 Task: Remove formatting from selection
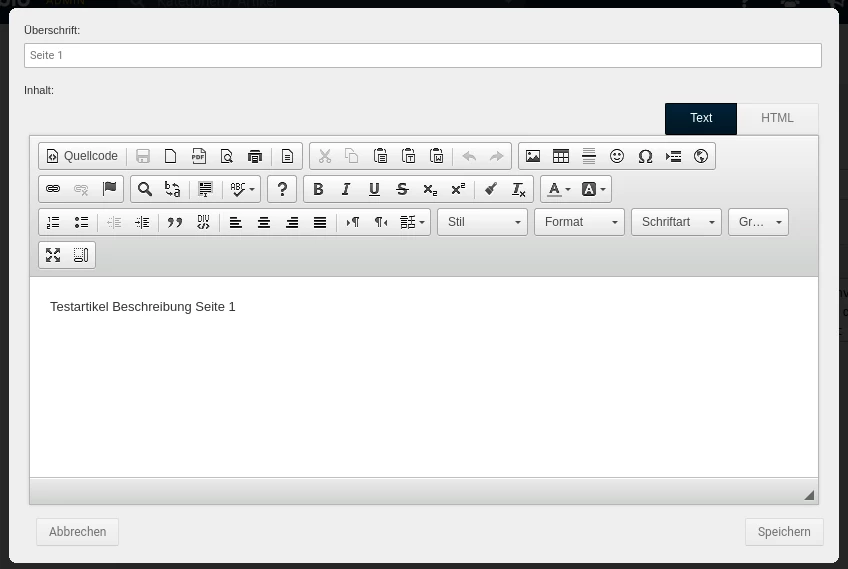click(519, 189)
